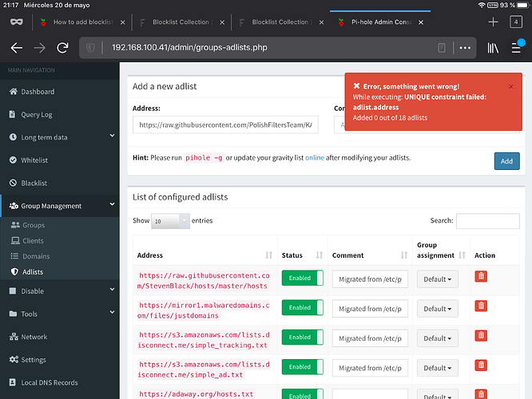Close the How to add blocklist tab

[x=123, y=22]
